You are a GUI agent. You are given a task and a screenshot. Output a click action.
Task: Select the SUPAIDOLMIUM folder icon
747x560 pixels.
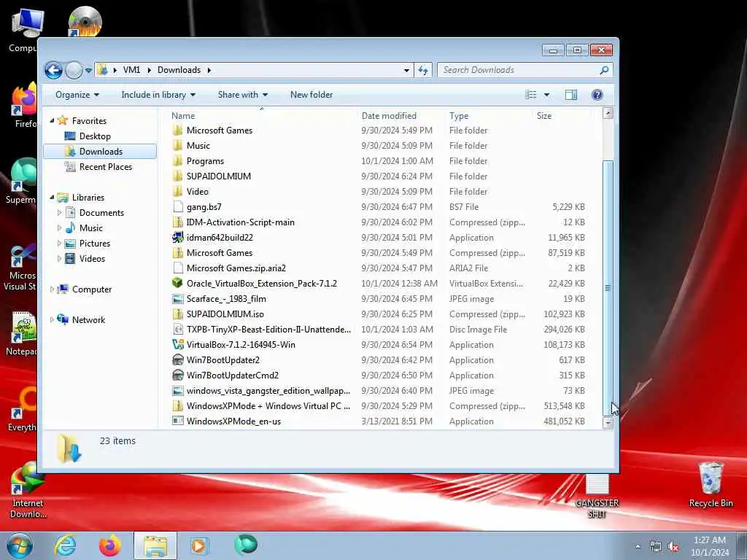coord(178,176)
